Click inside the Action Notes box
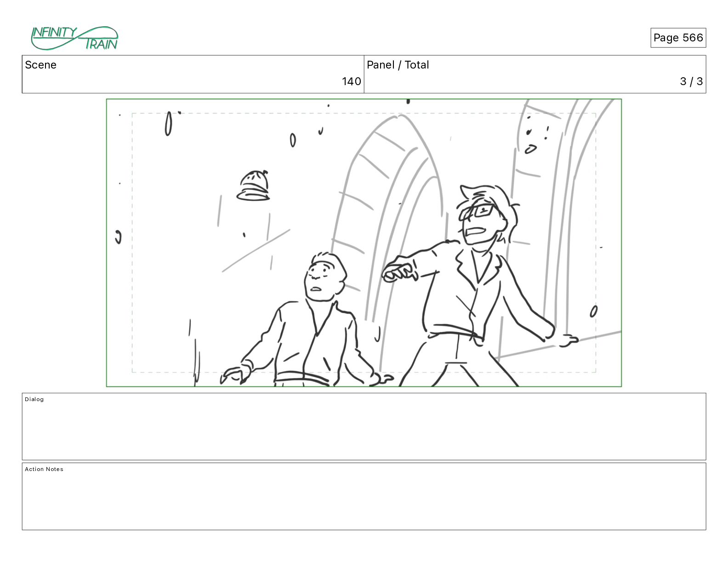Viewport: 728px width, 563px height. click(364, 496)
